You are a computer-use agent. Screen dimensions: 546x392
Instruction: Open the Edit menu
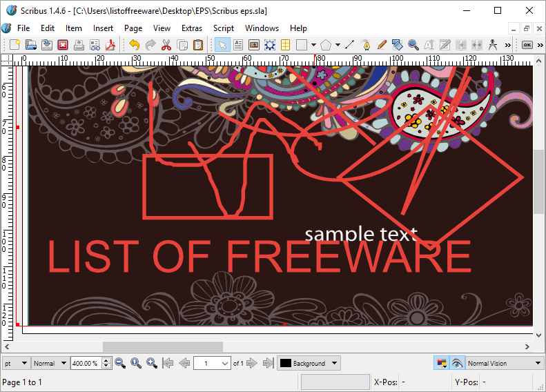tap(48, 28)
